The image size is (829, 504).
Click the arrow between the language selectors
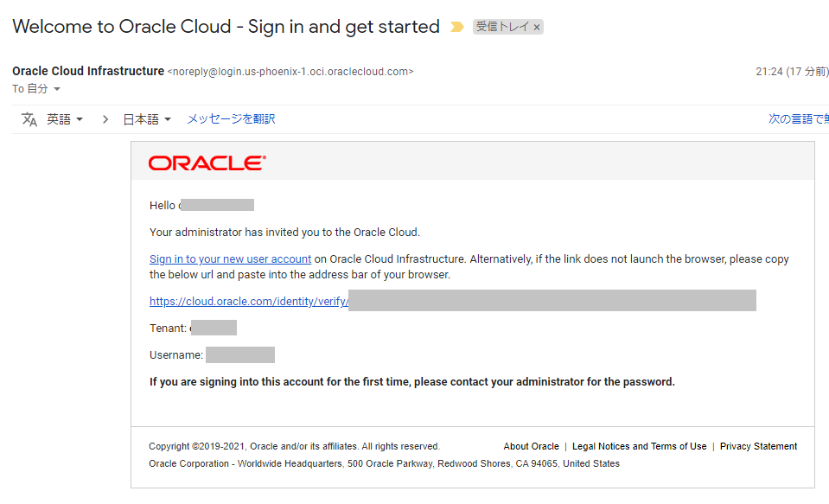[x=105, y=119]
